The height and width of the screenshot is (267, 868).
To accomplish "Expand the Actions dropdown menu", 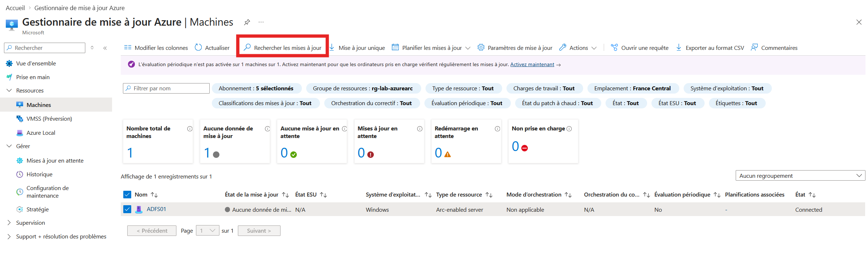I will pyautogui.click(x=578, y=48).
